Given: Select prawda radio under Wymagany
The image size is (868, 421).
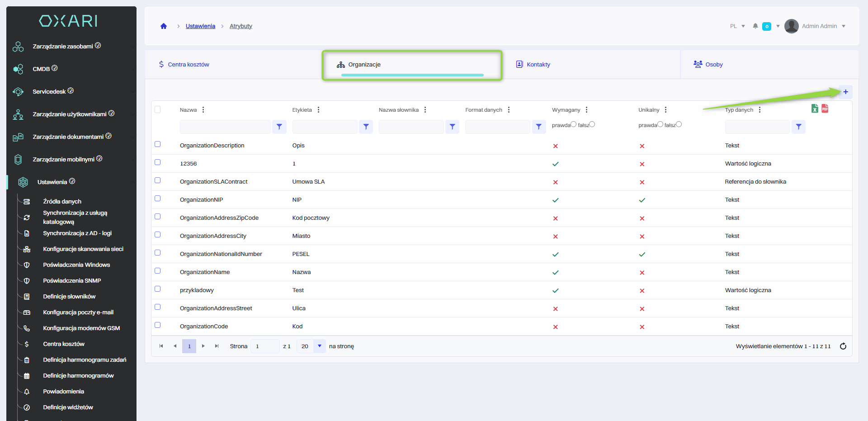Looking at the screenshot, I should click(573, 124).
